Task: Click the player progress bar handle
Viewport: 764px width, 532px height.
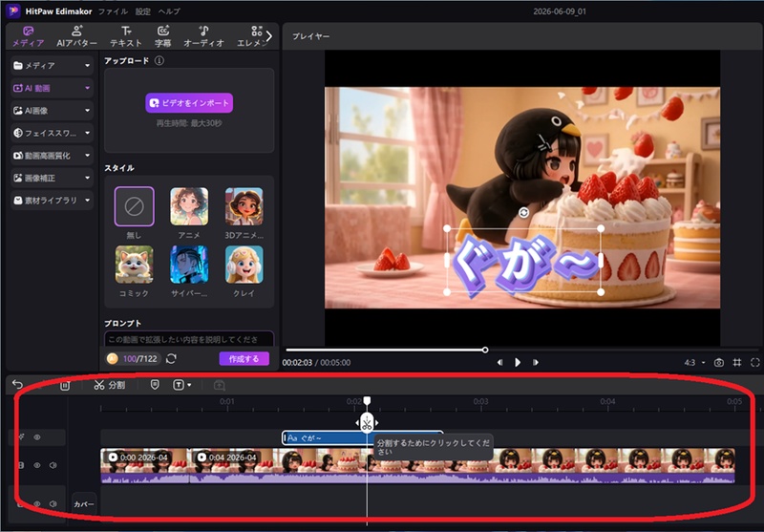Action: point(485,350)
